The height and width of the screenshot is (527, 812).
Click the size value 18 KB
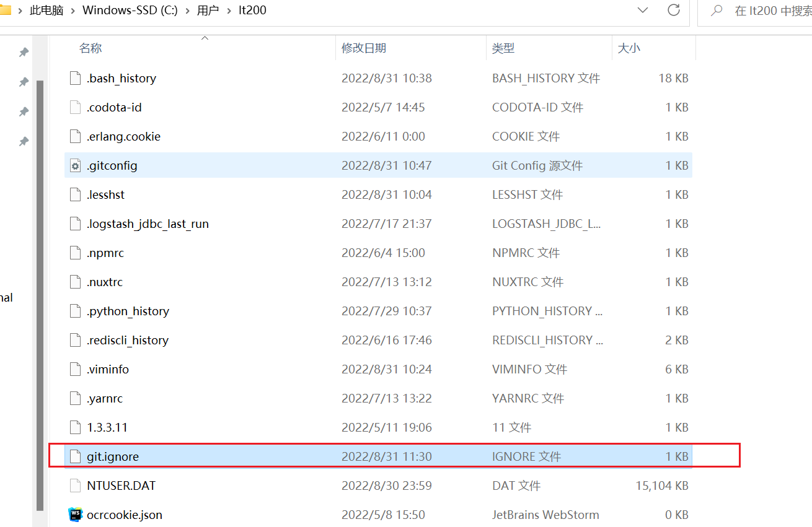pos(673,79)
